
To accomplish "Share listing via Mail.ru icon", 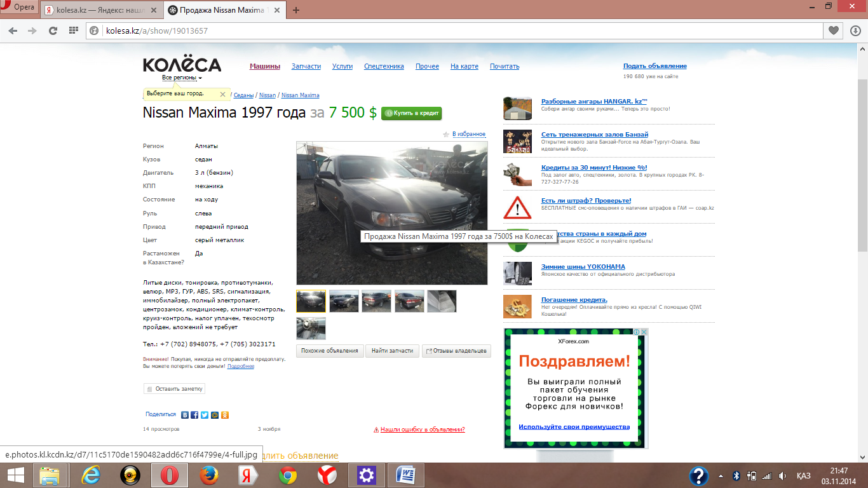I will tap(215, 415).
